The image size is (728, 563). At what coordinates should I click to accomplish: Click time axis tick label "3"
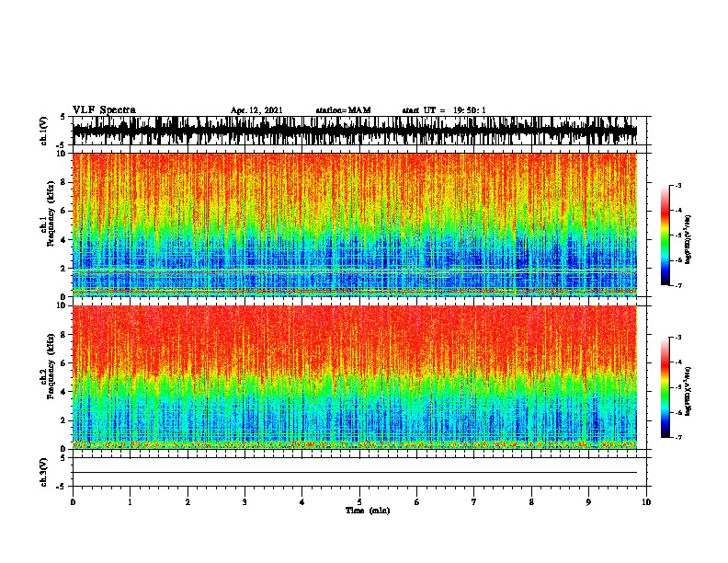point(245,502)
